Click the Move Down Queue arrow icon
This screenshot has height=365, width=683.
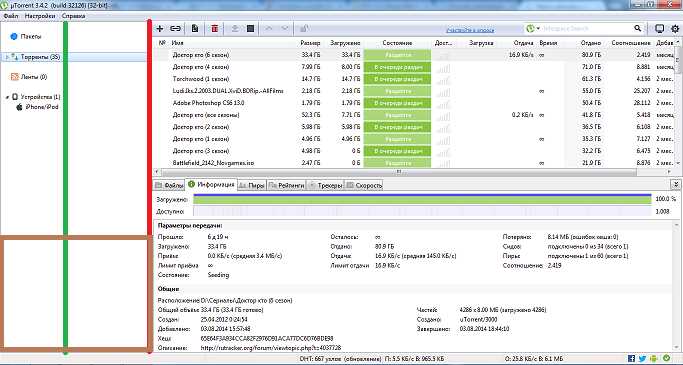click(x=284, y=29)
